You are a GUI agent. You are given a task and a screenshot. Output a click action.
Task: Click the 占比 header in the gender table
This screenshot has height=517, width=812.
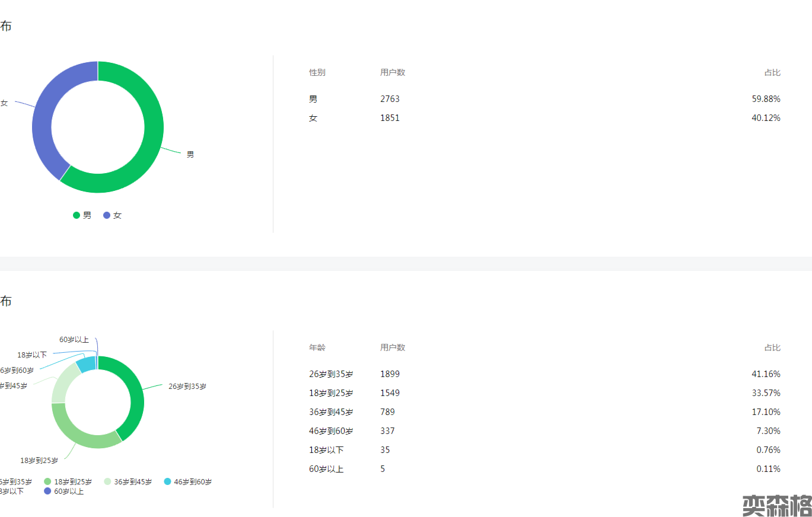pyautogui.click(x=772, y=72)
